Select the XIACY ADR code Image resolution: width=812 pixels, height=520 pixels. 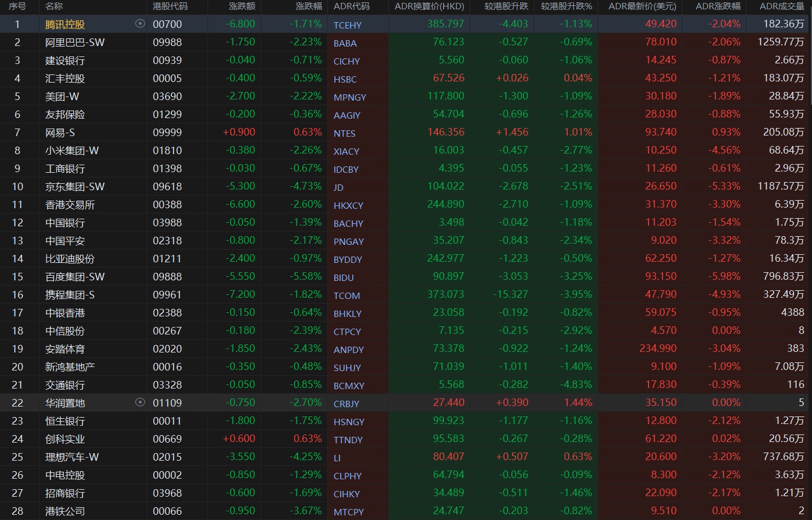click(346, 151)
